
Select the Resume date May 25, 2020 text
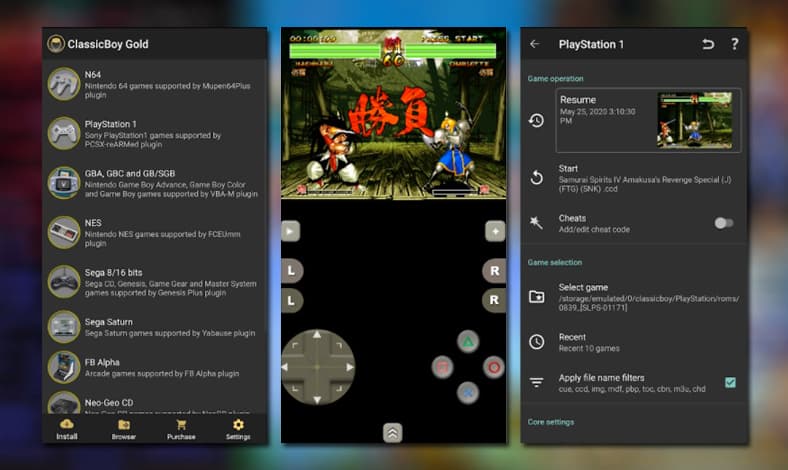click(x=598, y=116)
